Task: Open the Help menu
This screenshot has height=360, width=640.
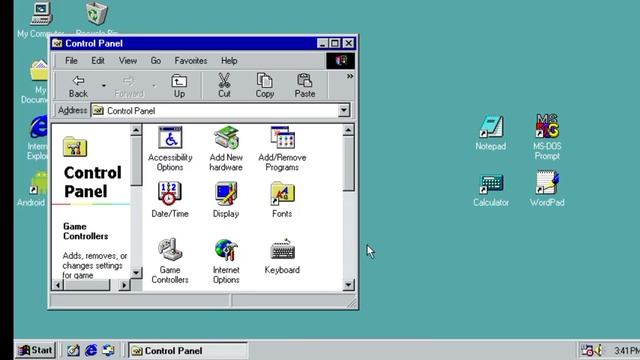Action: (229, 60)
